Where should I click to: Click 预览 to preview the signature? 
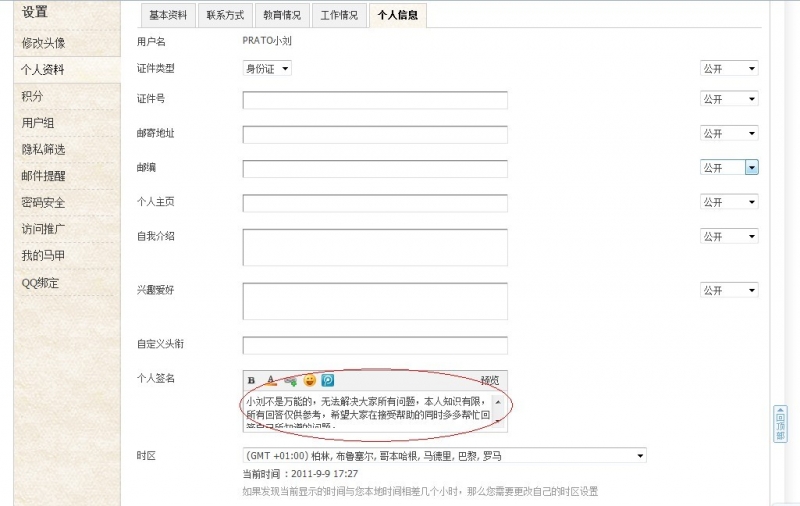489,380
